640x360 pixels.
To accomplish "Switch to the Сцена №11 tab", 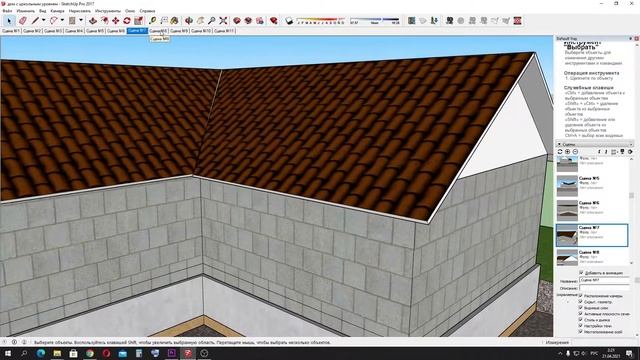I will pyautogui.click(x=224, y=31).
